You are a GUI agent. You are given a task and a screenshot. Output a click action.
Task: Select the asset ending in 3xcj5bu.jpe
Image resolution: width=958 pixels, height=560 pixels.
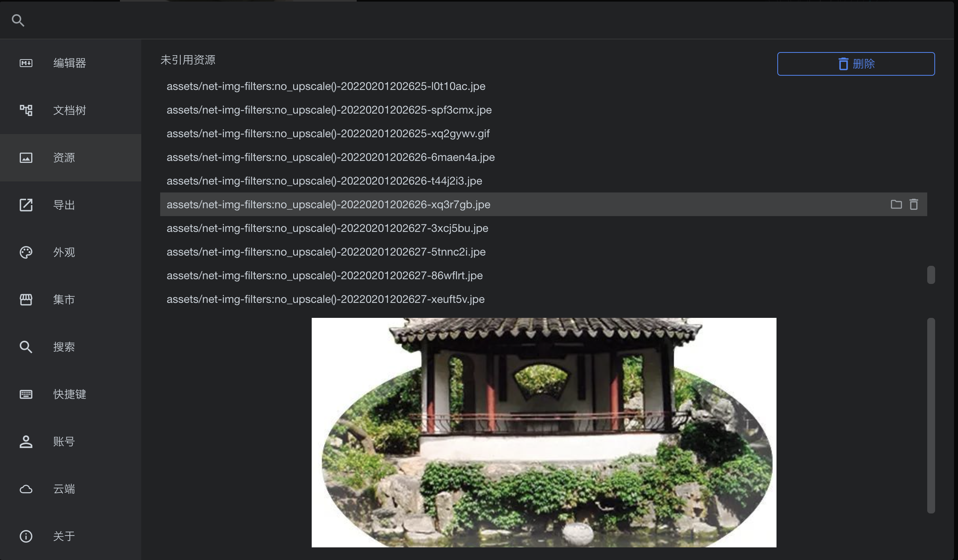tap(327, 228)
